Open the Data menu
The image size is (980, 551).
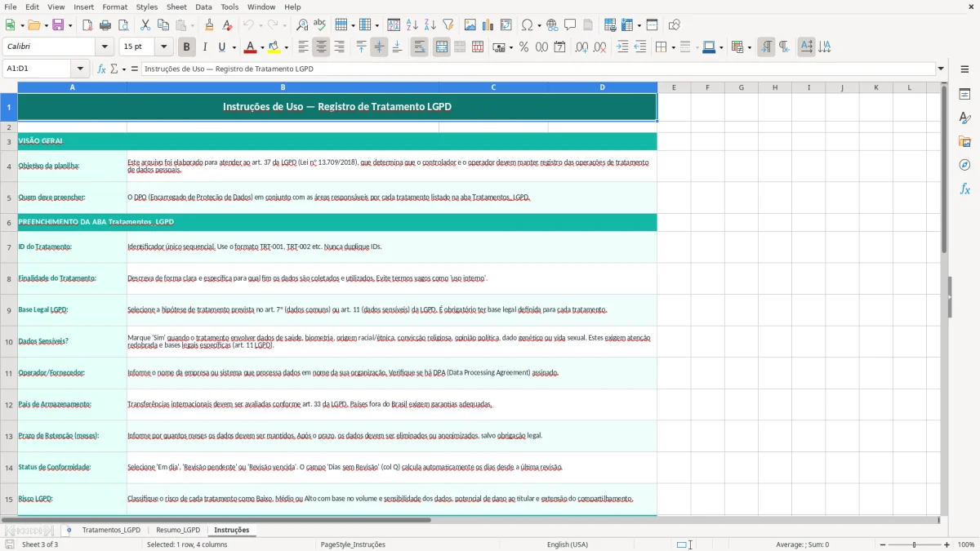203,7
